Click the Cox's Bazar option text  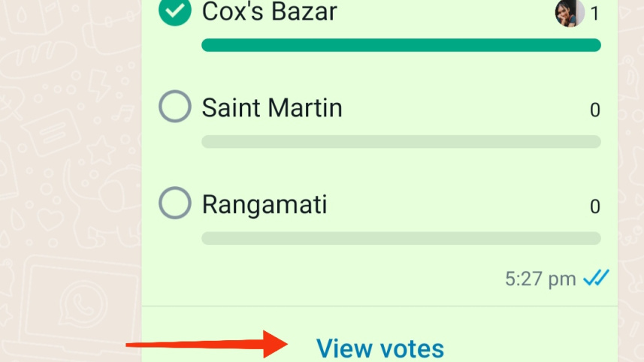[269, 11]
